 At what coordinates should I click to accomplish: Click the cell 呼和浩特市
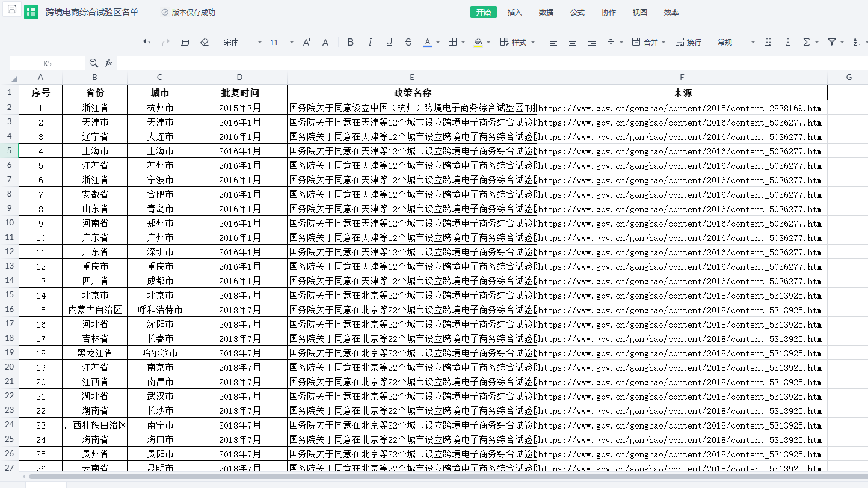point(160,310)
